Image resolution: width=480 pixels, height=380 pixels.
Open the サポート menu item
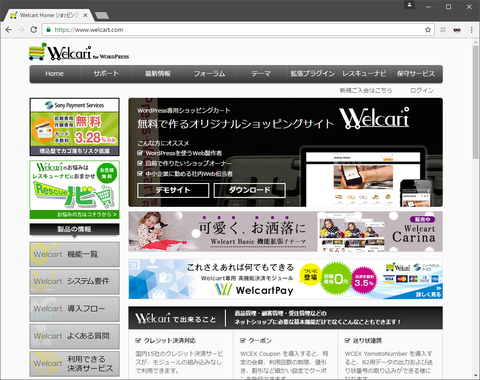[x=106, y=74]
